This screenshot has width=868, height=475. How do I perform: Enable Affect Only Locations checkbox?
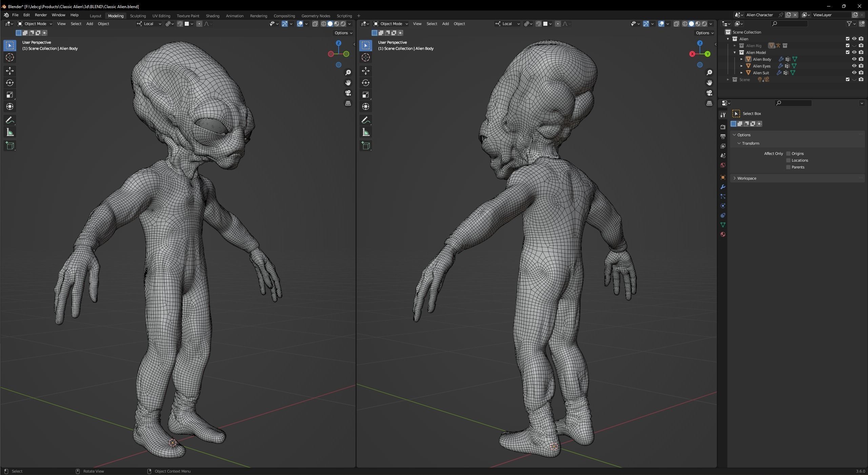(788, 160)
